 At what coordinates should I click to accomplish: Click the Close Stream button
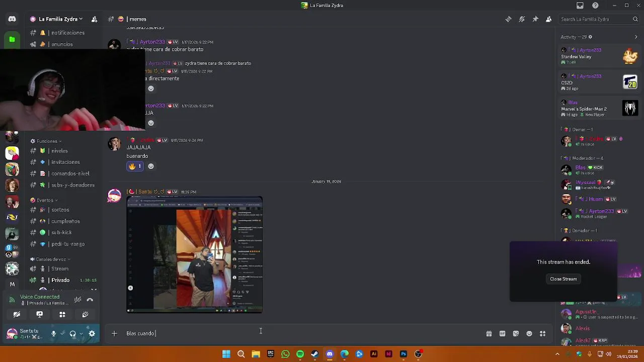[563, 279]
